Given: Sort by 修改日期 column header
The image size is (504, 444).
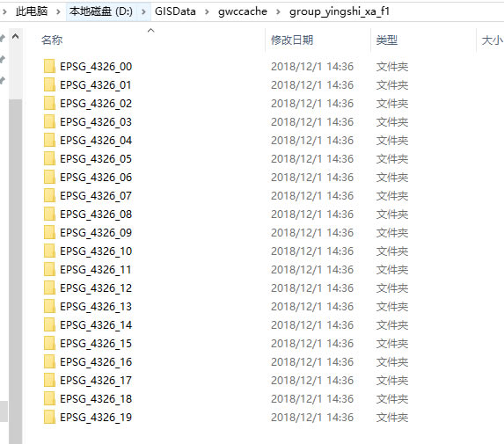Looking at the screenshot, I should (292, 40).
